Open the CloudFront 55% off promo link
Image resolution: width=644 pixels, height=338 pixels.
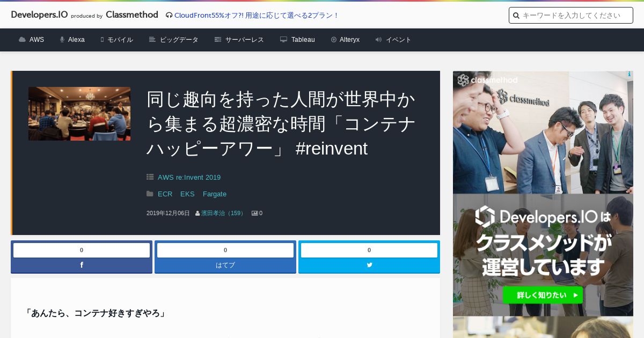257,15
